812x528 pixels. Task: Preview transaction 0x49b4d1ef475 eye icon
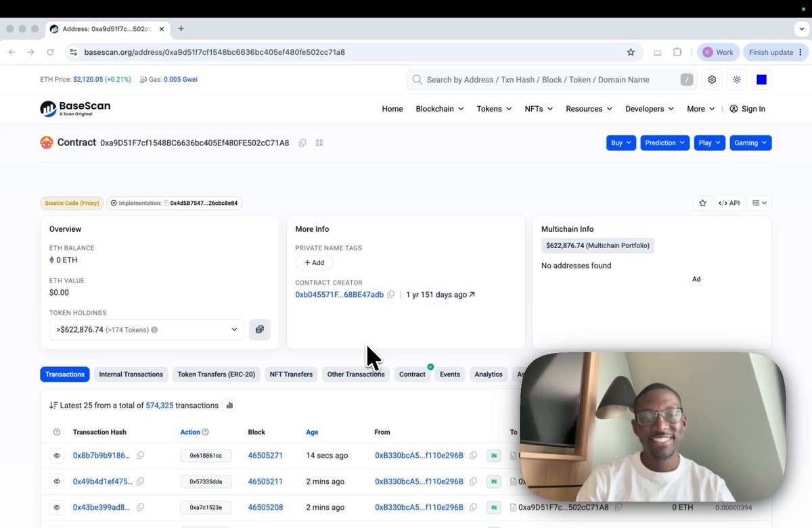57,481
